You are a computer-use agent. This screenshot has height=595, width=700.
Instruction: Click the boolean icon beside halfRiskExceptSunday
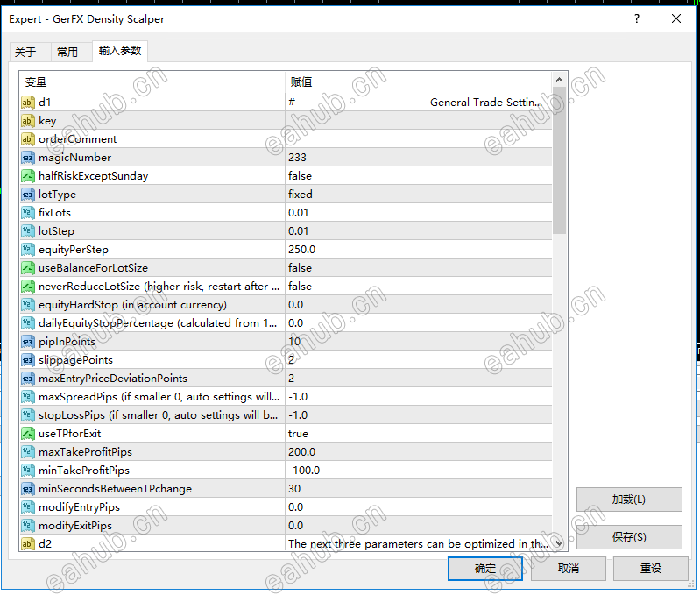[28, 176]
